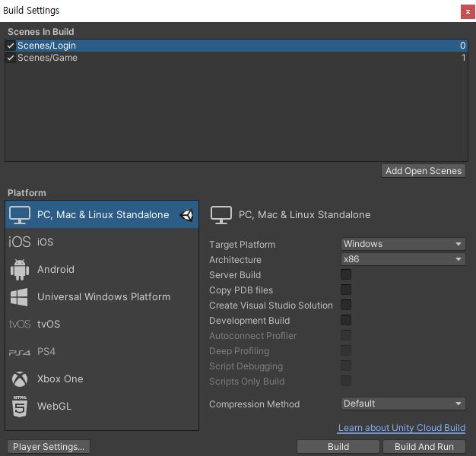Click the Xbox One logo icon

click(x=20, y=379)
